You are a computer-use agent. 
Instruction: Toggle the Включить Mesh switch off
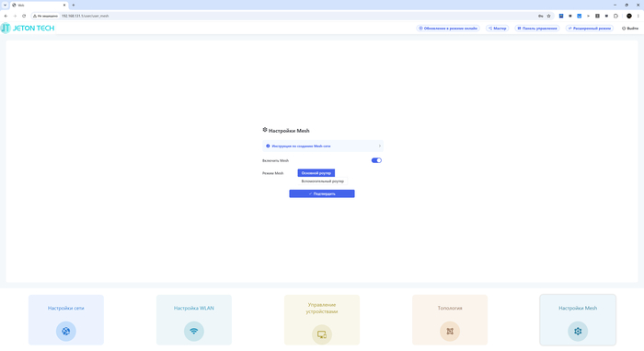pyautogui.click(x=376, y=160)
